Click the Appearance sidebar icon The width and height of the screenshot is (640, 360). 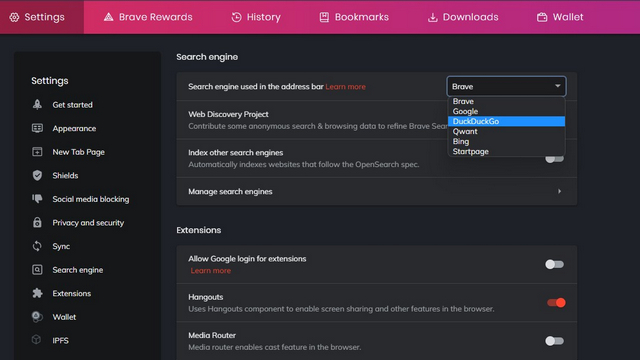click(x=37, y=128)
